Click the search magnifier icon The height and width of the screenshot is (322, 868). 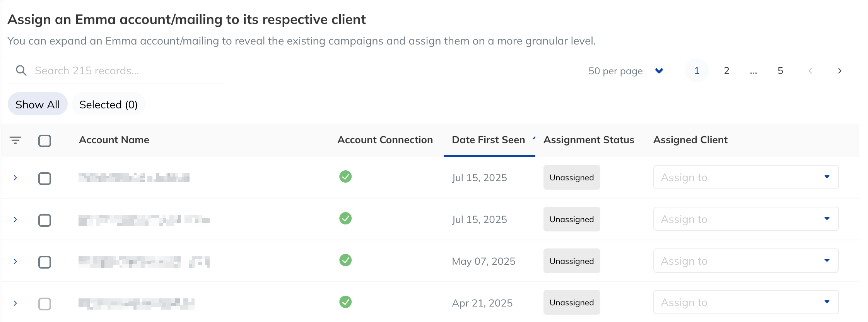pyautogui.click(x=21, y=70)
